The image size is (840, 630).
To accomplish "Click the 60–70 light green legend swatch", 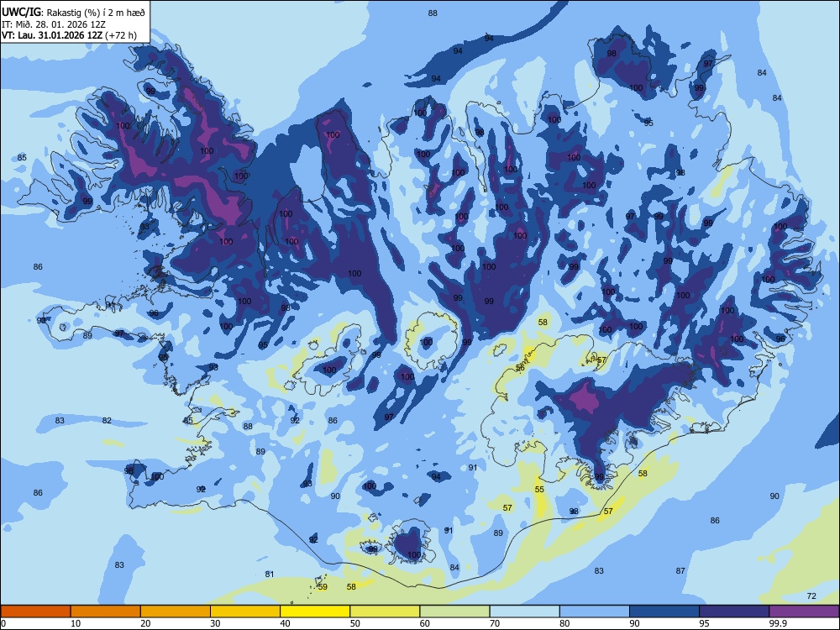I will (454, 612).
